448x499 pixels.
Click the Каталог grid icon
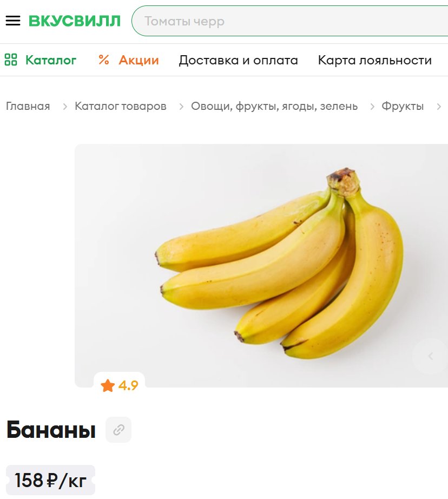(10, 60)
